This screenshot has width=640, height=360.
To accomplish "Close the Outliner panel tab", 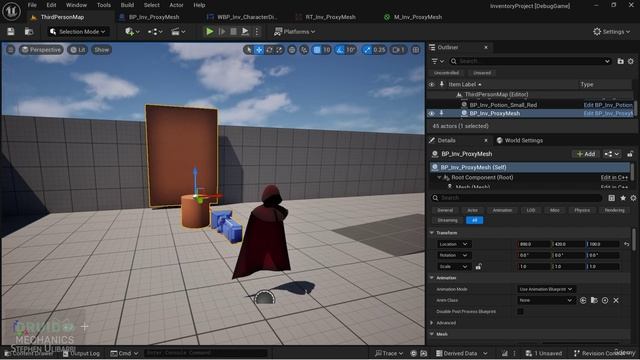I will coord(486,47).
